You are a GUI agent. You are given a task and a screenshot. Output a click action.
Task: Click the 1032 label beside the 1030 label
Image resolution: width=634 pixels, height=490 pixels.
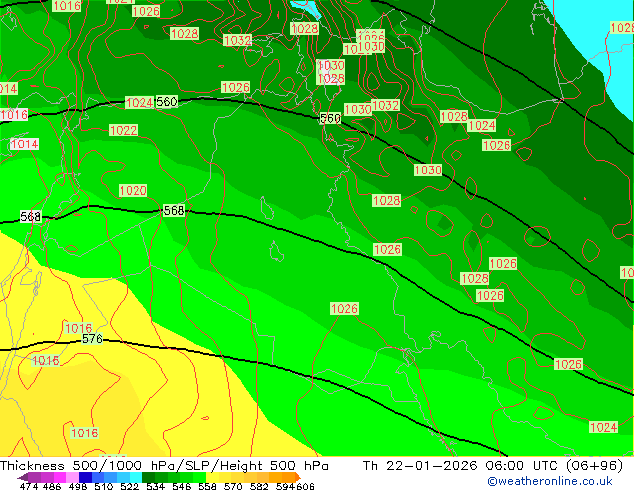(x=385, y=106)
